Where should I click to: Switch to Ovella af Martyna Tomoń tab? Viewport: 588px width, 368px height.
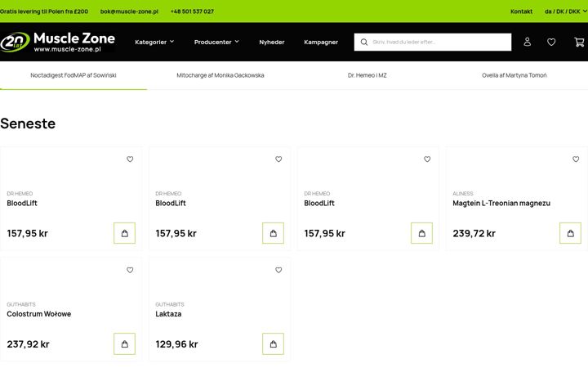(514, 75)
